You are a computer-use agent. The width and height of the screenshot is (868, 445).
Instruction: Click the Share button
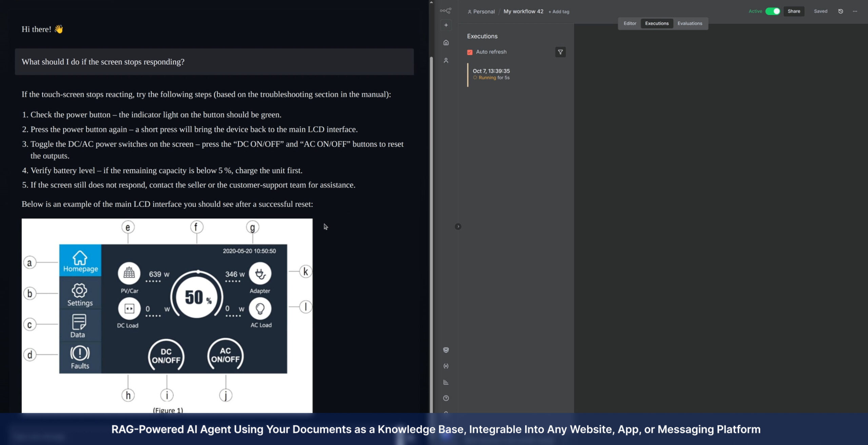[x=793, y=11]
